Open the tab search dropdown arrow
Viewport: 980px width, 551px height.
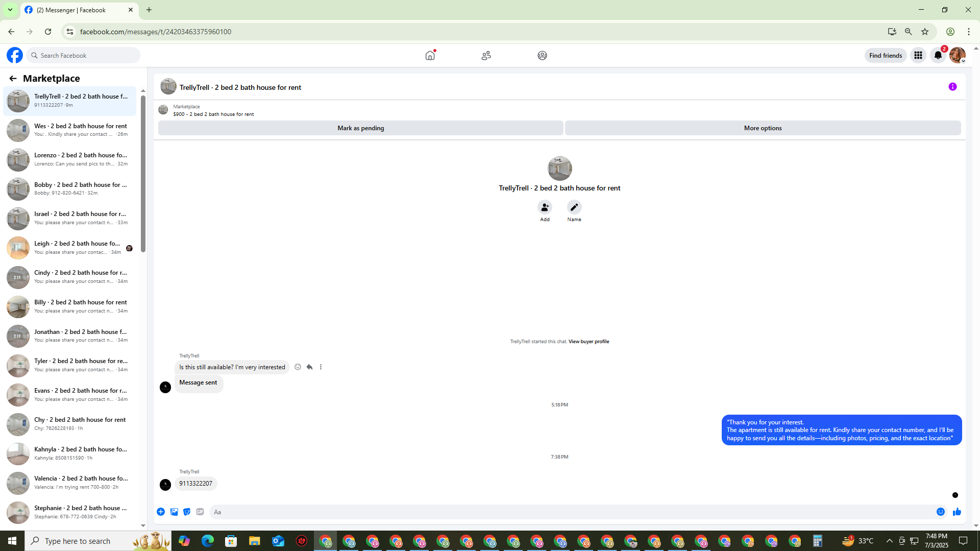tap(10, 10)
